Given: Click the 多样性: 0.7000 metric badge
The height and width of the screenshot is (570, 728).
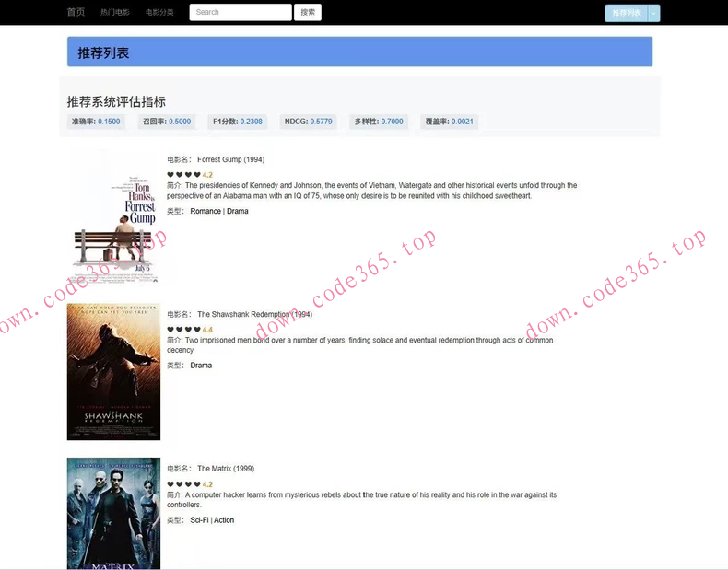Looking at the screenshot, I should pos(379,122).
